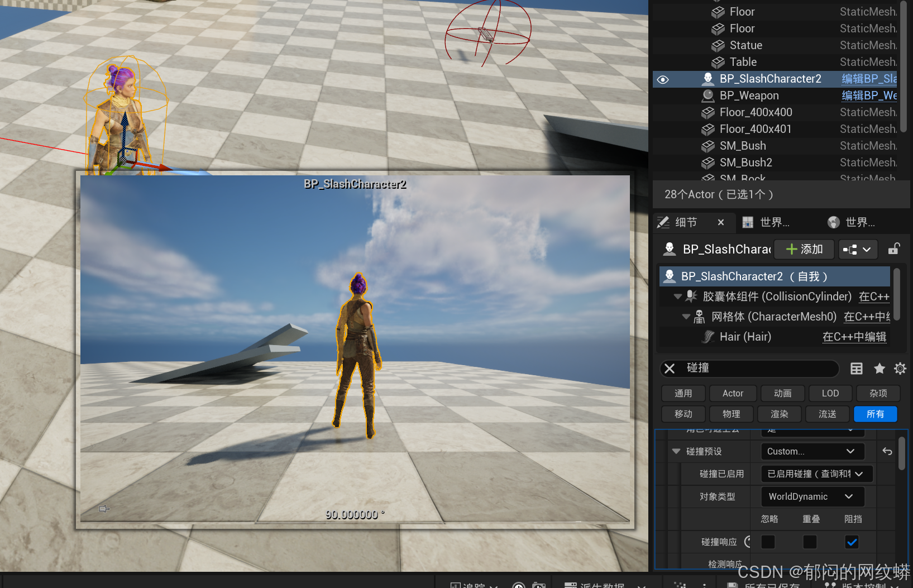Toggle the 动画 filter
The image size is (913, 588).
tap(783, 394)
